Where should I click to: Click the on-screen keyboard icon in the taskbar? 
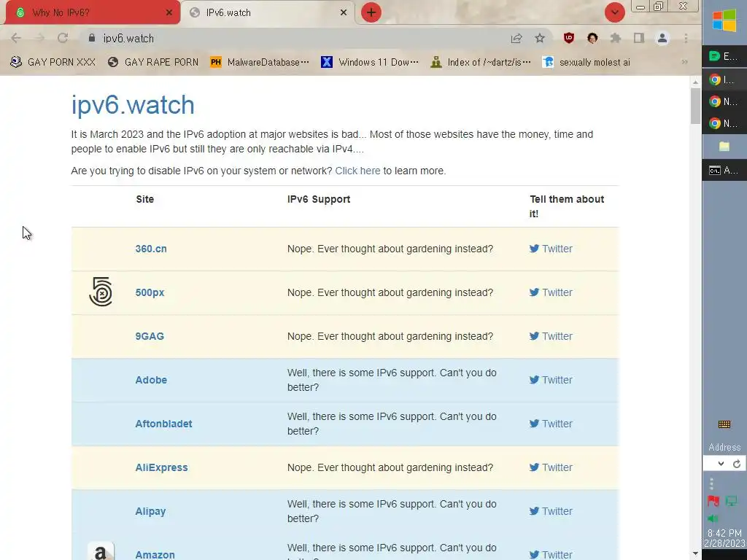coord(724,424)
